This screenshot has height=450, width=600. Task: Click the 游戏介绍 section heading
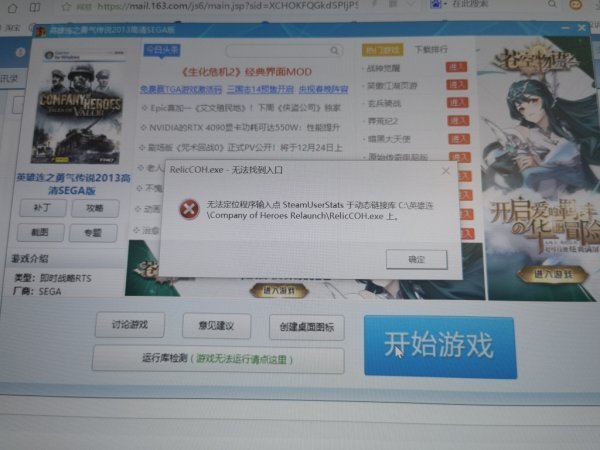(29, 259)
